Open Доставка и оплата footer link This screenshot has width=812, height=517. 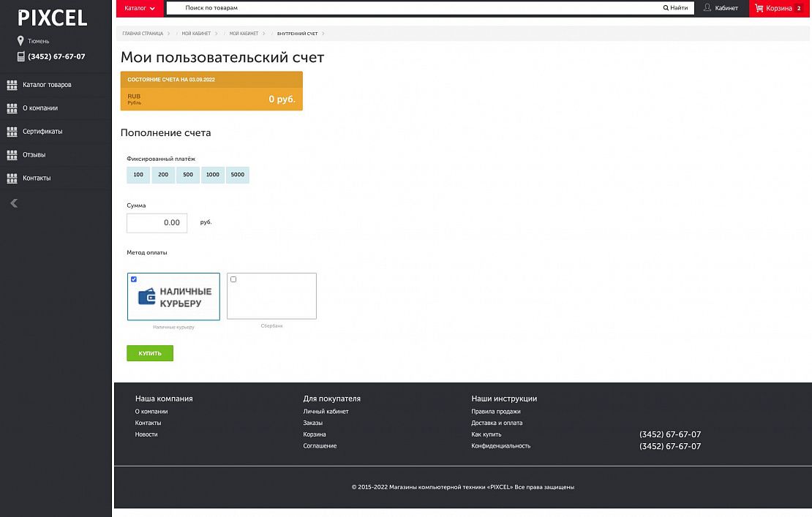tap(497, 423)
